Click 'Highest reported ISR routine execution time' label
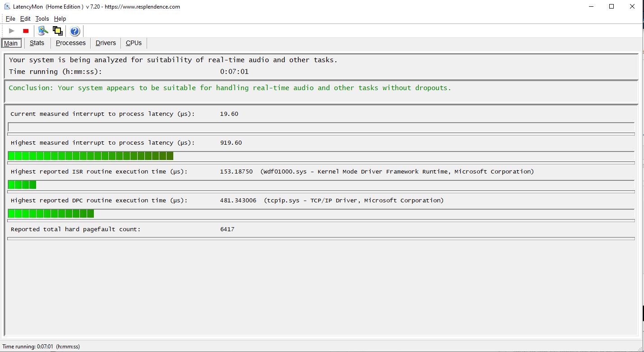The image size is (644, 352). [99, 172]
